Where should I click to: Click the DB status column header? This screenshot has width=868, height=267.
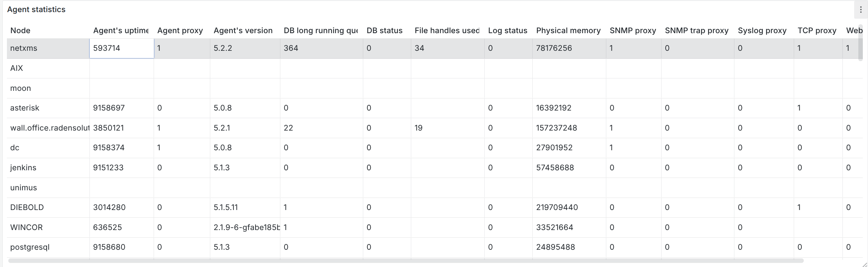tap(384, 30)
